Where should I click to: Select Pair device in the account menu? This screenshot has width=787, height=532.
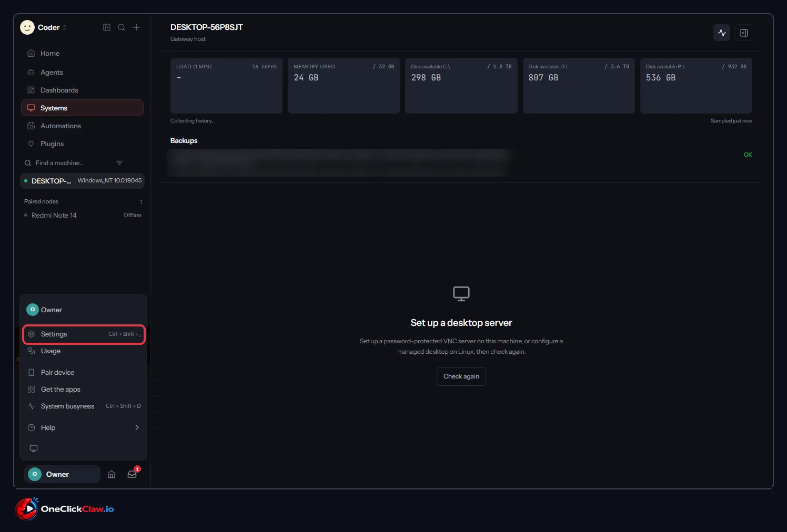(x=84, y=372)
